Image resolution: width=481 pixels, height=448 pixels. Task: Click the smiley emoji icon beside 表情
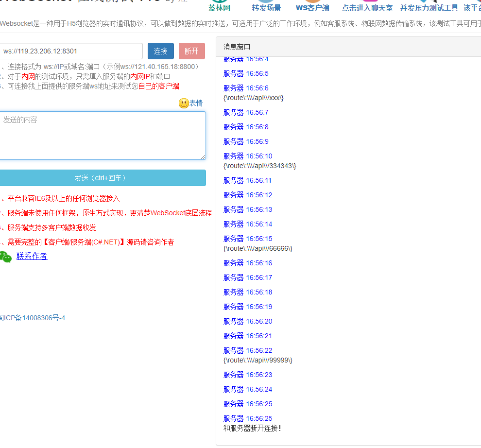pyautogui.click(x=184, y=103)
